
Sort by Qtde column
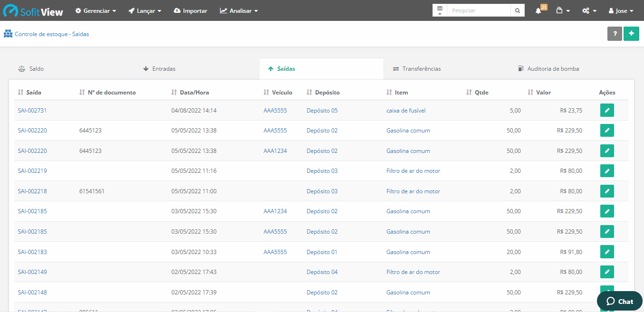coord(478,93)
